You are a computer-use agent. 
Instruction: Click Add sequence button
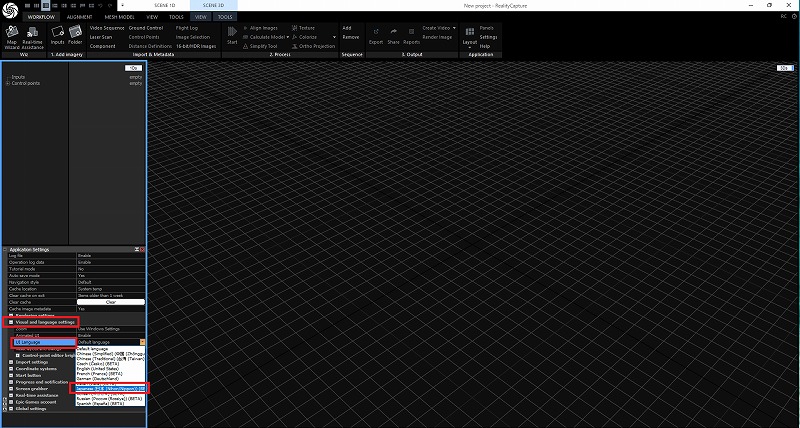click(x=347, y=28)
